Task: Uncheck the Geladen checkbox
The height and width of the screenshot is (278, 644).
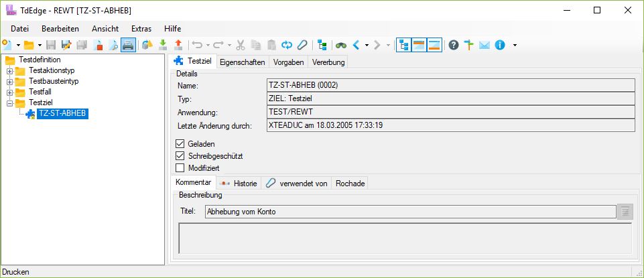Action: tap(180, 144)
